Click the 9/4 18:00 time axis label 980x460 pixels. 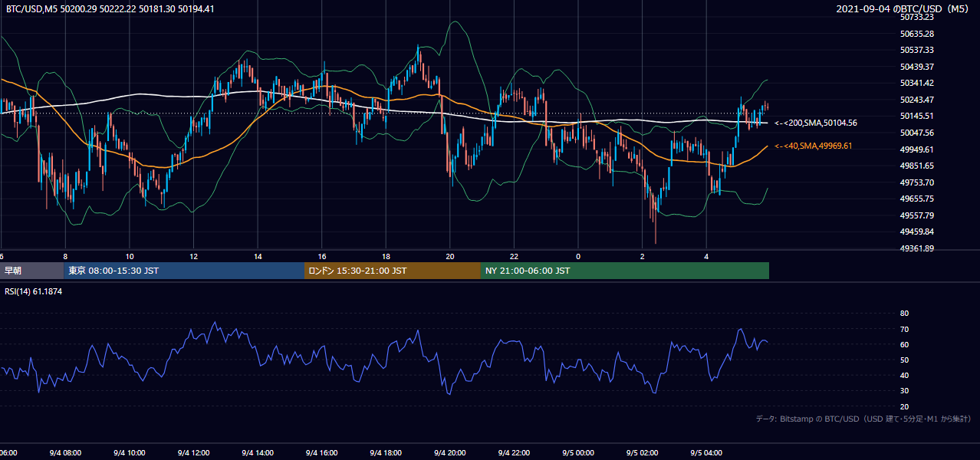[x=386, y=453]
